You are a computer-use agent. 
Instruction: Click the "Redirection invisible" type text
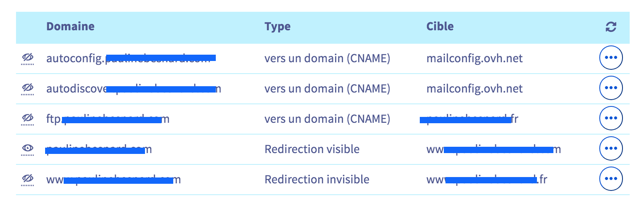tap(317, 180)
